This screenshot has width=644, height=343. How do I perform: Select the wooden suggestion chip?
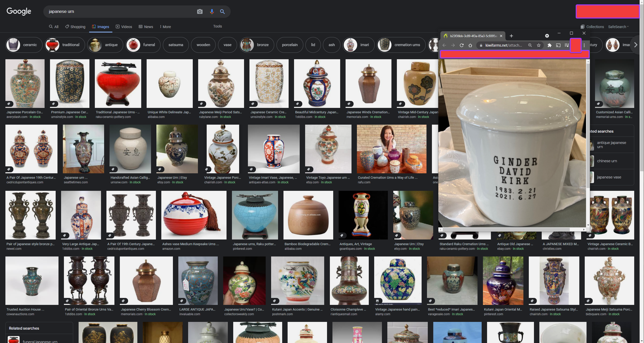(x=203, y=45)
